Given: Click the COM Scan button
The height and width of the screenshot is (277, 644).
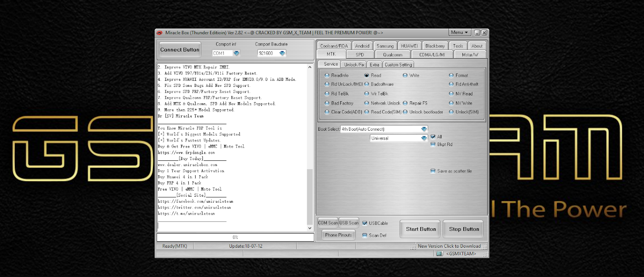Looking at the screenshot, I should (328, 223).
